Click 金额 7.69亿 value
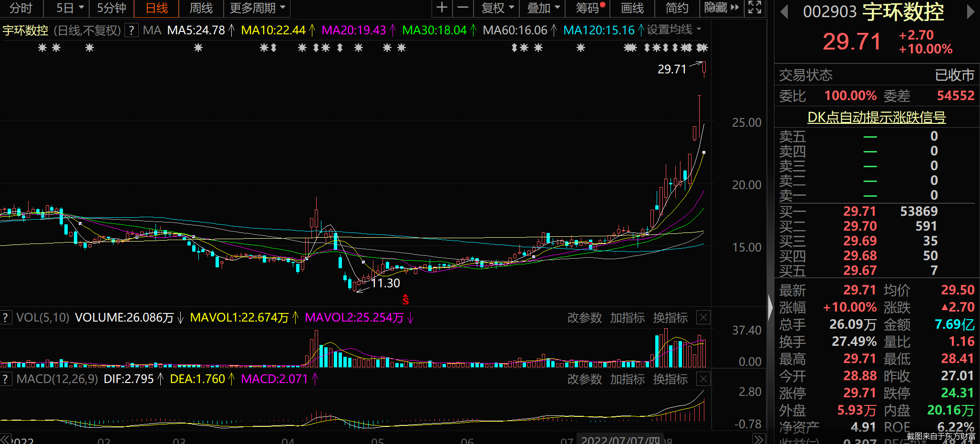This screenshot has height=444, width=980. pyautogui.click(x=955, y=324)
